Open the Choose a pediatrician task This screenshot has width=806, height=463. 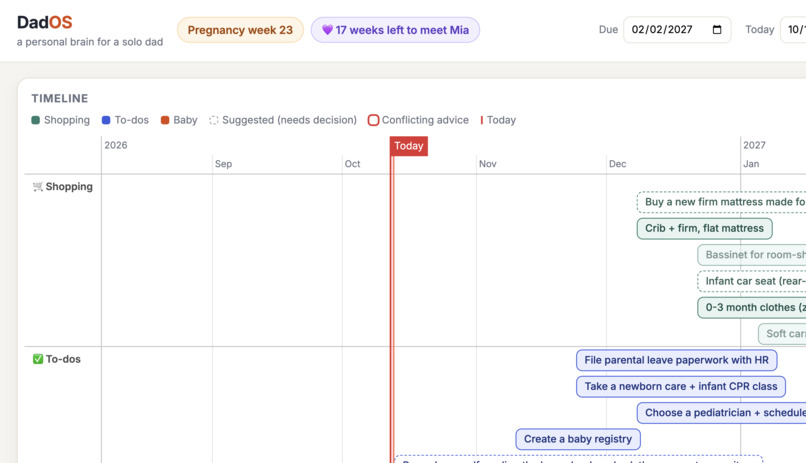tap(721, 413)
